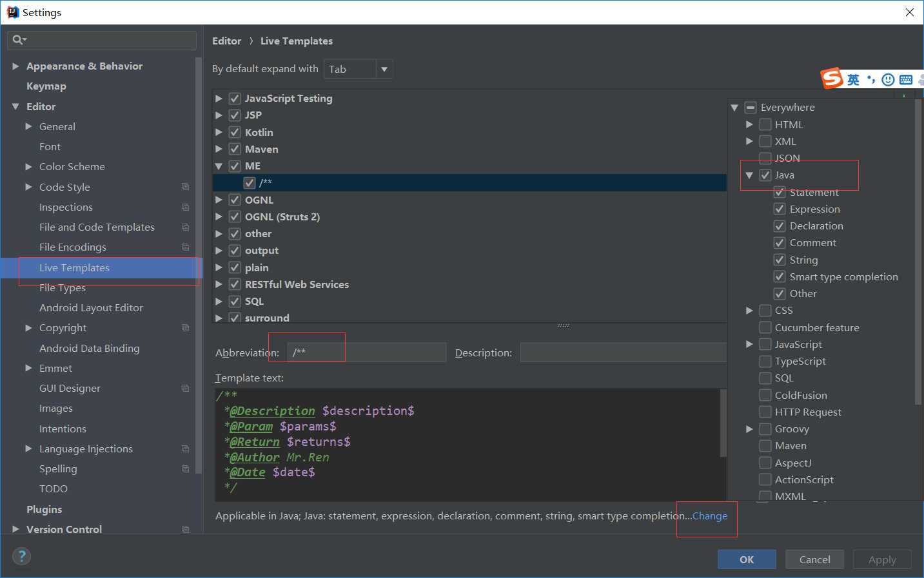Click the Abbreviation input field
This screenshot has width=924, height=578.
(366, 352)
